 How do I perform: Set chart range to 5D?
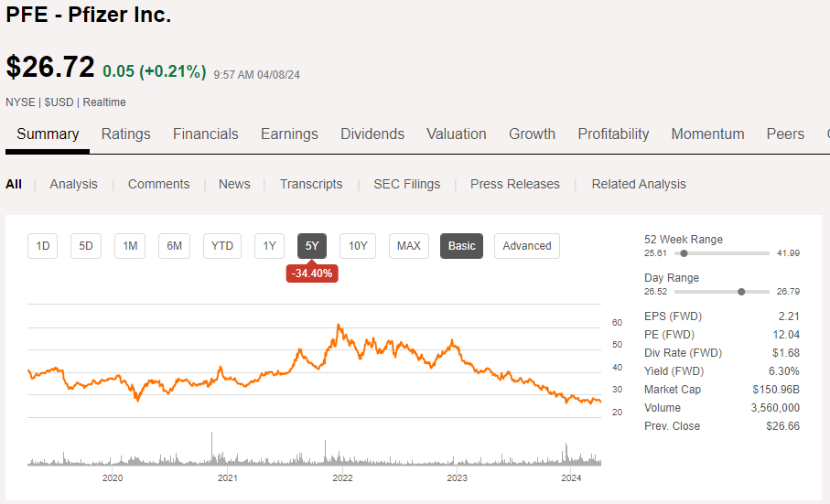pos(86,246)
